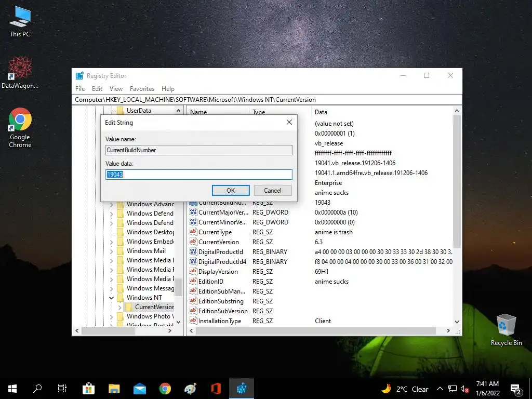Open Mail app from taskbar

coord(139,389)
